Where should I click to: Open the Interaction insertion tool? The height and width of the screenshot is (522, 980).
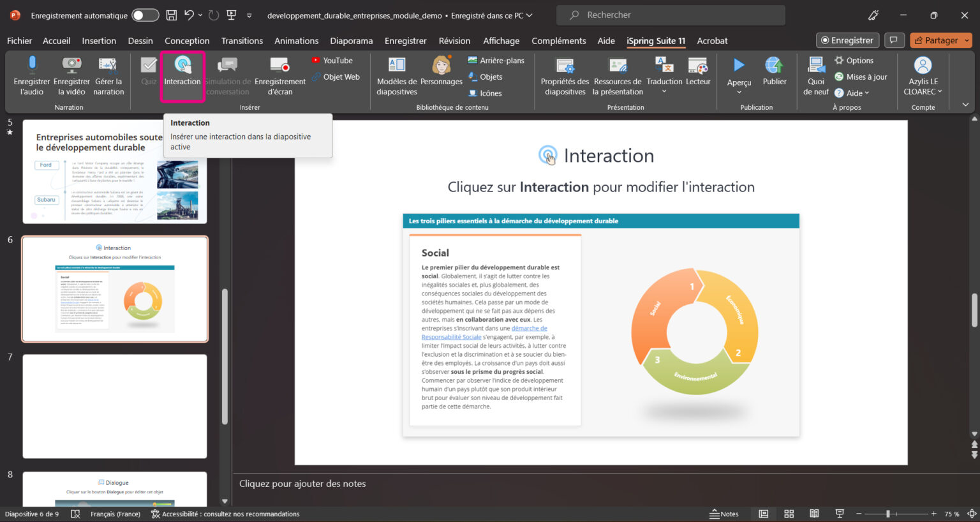(x=182, y=75)
